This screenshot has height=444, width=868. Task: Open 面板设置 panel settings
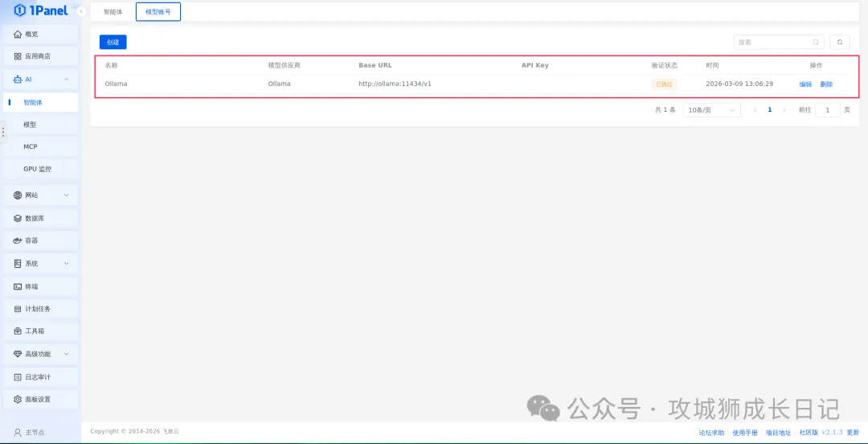[x=37, y=400]
